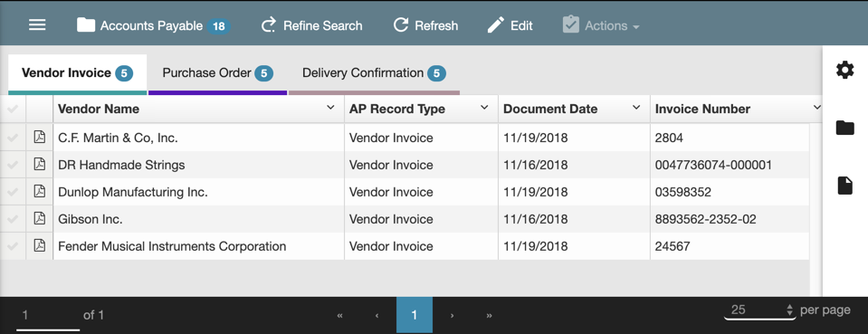Open the hamburger navigation menu
The width and height of the screenshot is (868, 334).
click(x=37, y=25)
